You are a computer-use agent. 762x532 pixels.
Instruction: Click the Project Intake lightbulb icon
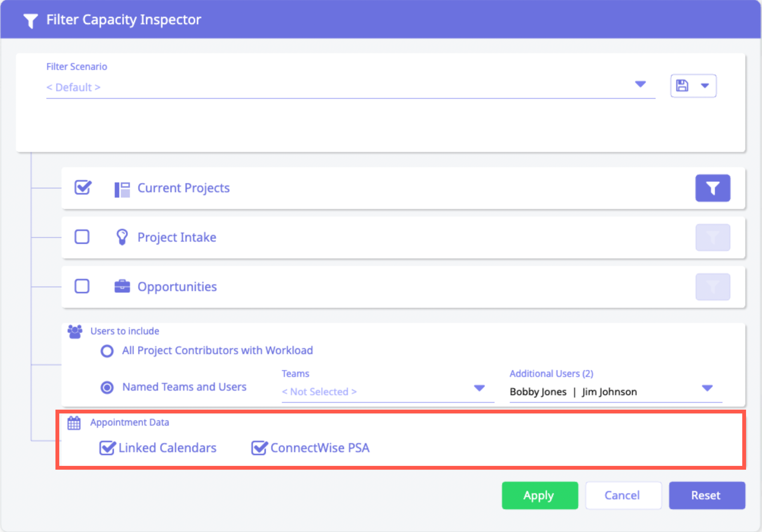coord(122,237)
